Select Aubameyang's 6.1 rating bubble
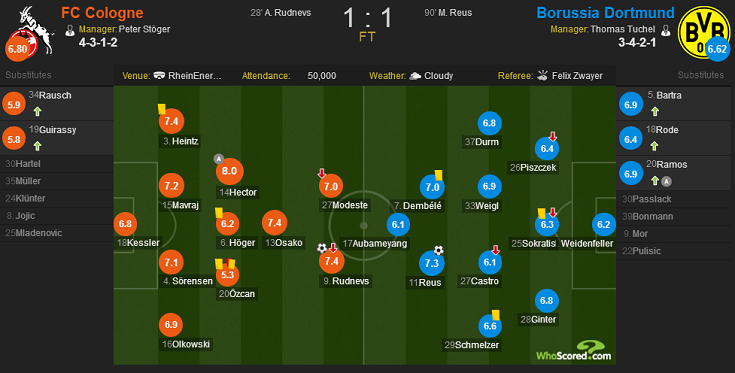Viewport: 735px width, 373px height. [x=398, y=224]
